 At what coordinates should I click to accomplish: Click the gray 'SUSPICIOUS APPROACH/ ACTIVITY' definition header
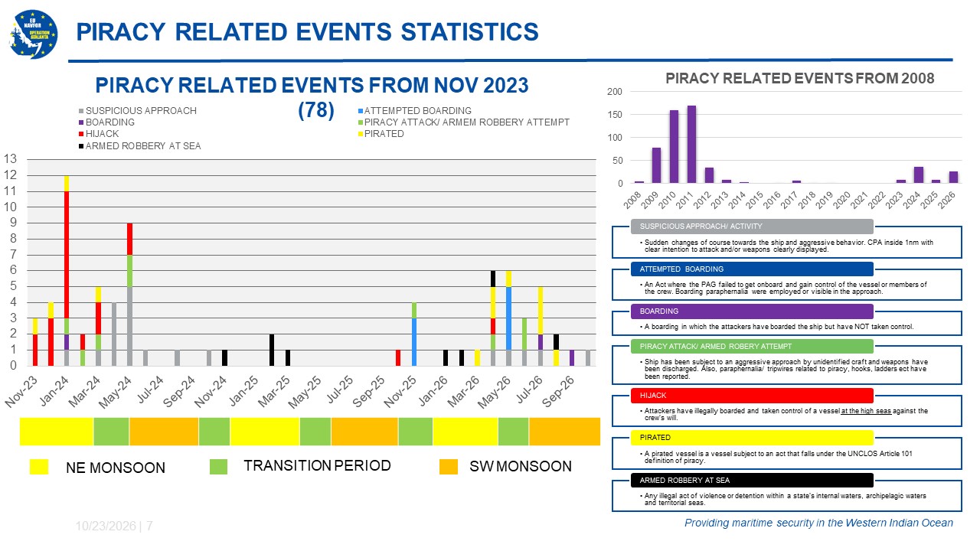coord(751,227)
